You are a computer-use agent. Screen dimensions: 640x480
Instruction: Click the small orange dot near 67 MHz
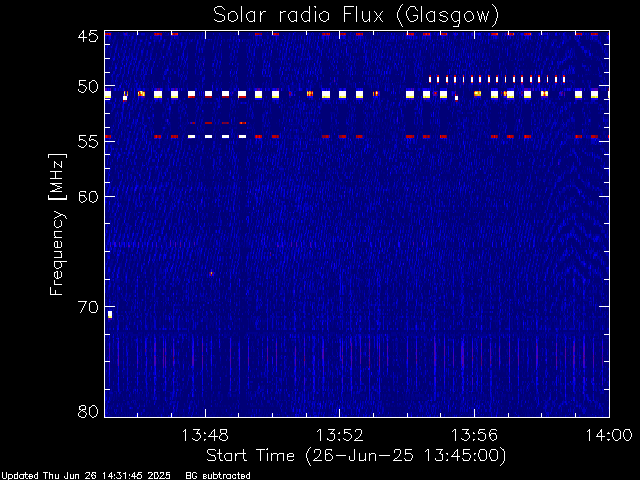[211, 273]
